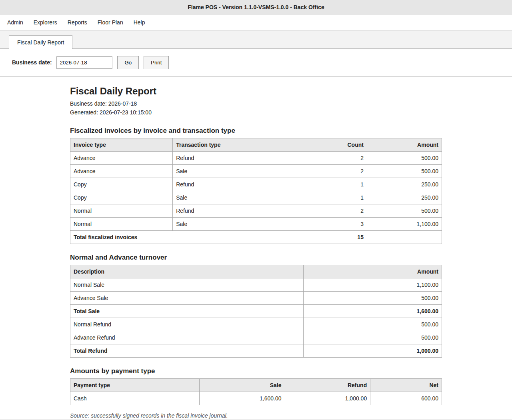Click the Go button
This screenshot has height=420, width=512.
point(128,62)
